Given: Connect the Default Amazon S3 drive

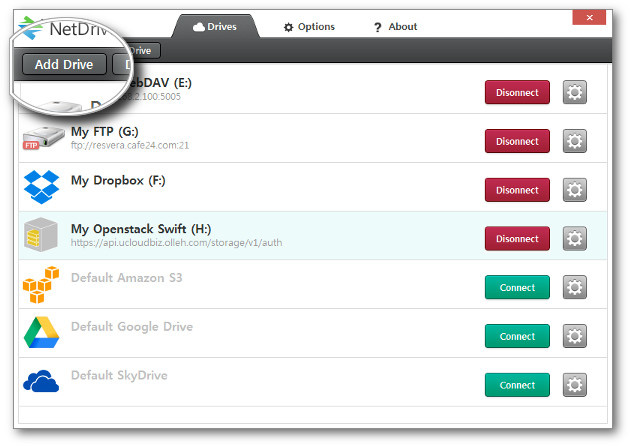Looking at the screenshot, I should [517, 287].
